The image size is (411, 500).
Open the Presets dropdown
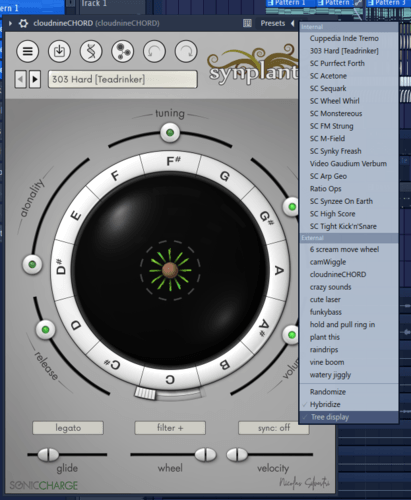click(x=273, y=23)
